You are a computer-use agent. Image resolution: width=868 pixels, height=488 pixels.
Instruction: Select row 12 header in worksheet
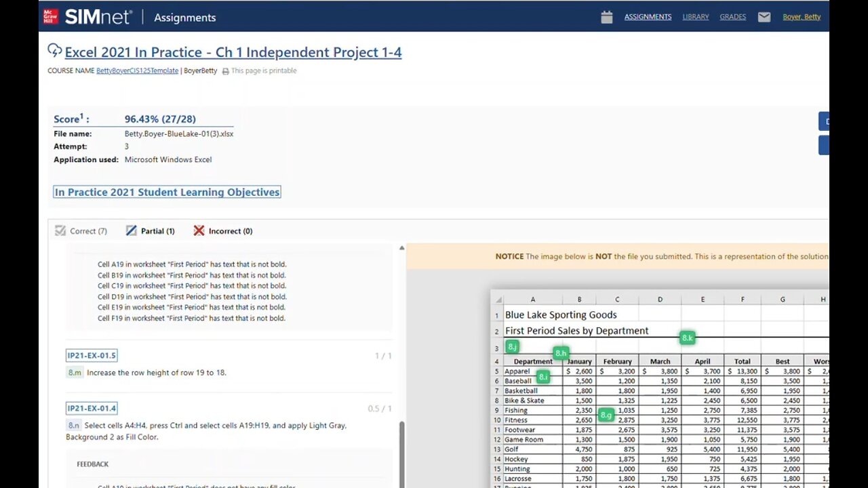(x=496, y=439)
